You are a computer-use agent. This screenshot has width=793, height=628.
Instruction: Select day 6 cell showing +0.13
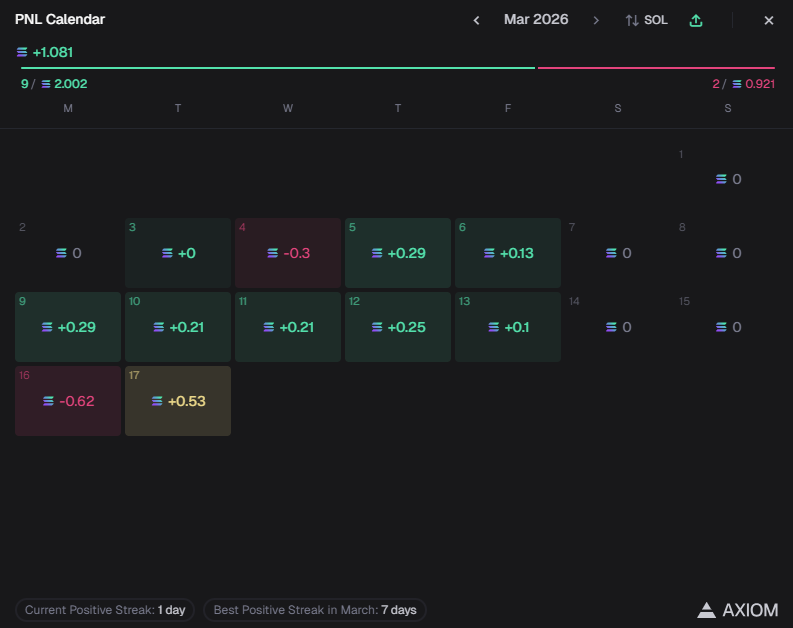pos(508,253)
